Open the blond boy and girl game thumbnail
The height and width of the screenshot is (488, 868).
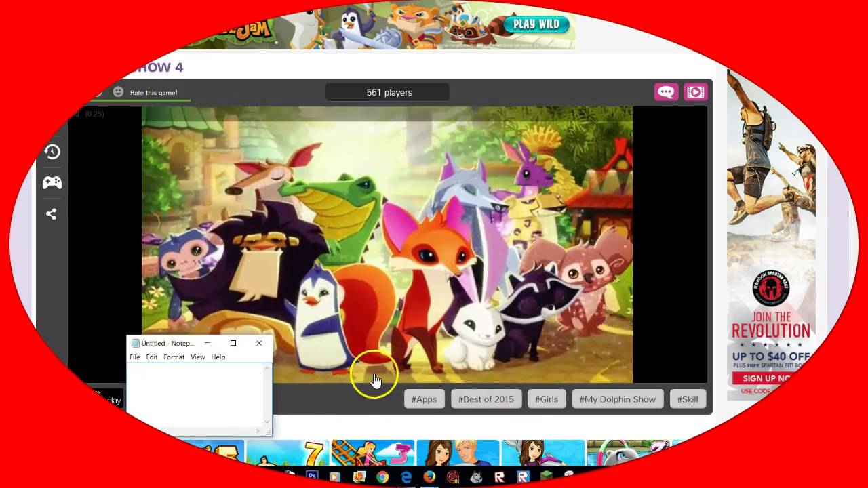(x=458, y=452)
